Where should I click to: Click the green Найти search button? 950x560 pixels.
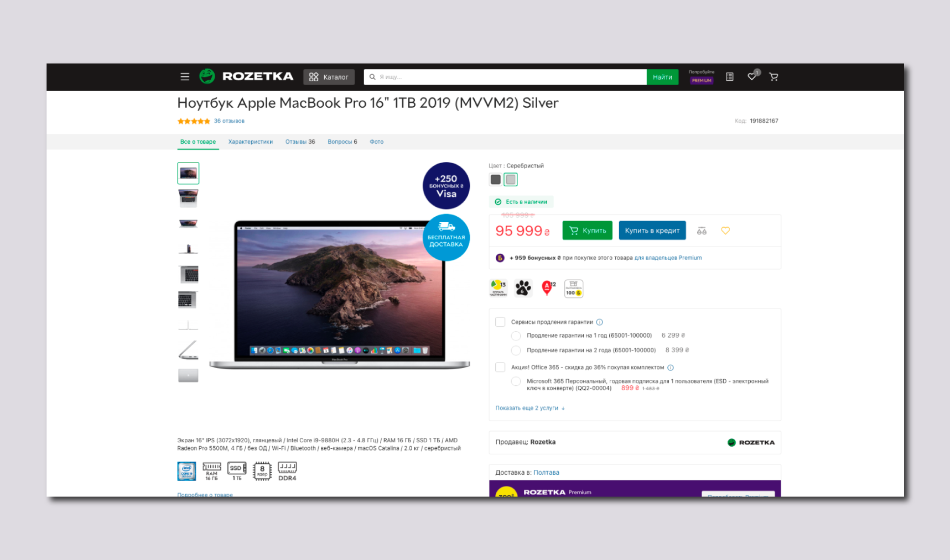click(662, 77)
